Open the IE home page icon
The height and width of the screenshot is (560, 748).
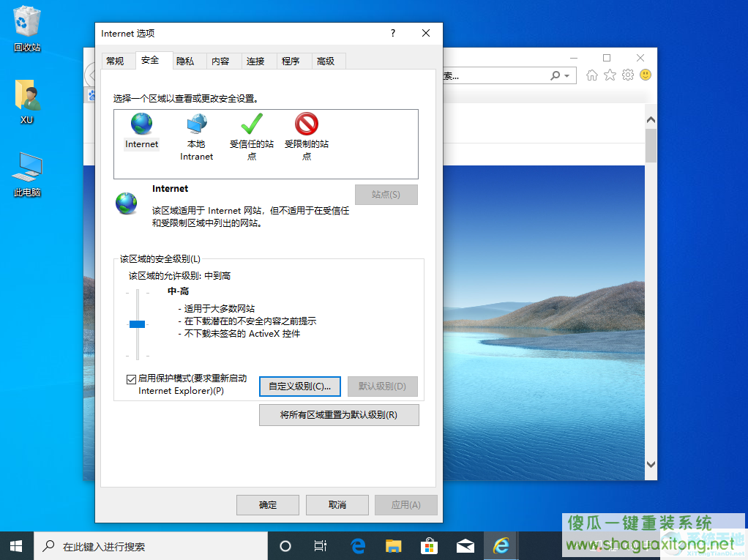pyautogui.click(x=592, y=75)
